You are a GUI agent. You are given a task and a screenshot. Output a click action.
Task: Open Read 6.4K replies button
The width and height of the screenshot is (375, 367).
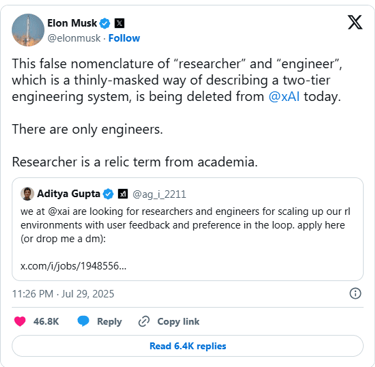pyautogui.click(x=188, y=346)
